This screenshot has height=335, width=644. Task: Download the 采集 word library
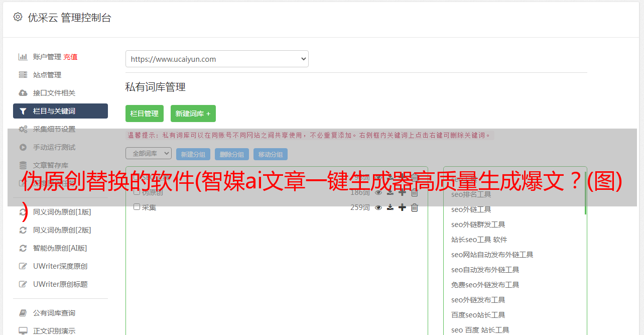[390, 207]
